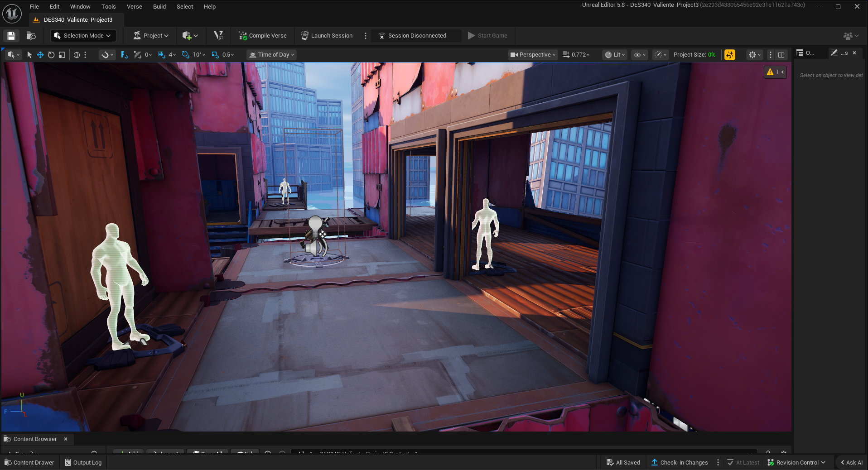Open viewport layout grid icon
This screenshot has width=868, height=470.
point(781,55)
